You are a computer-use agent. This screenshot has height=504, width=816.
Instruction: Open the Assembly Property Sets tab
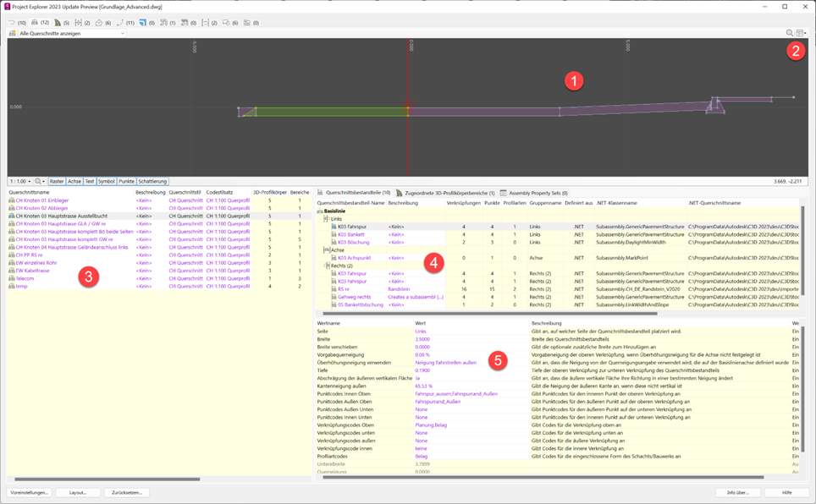coord(535,193)
